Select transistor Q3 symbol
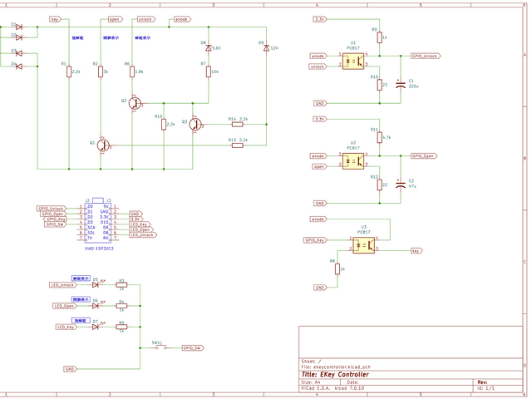The width and height of the screenshot is (532, 399). coord(195,124)
